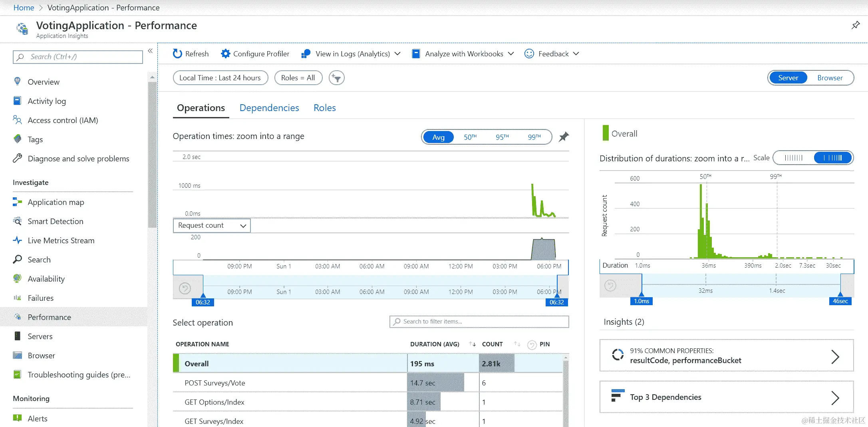
Task: Expand Feedback dropdown arrow
Action: 576,54
